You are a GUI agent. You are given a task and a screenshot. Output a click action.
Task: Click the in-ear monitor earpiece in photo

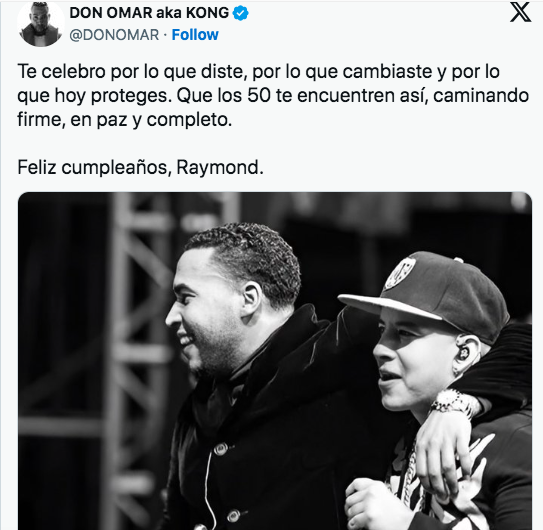click(x=463, y=354)
